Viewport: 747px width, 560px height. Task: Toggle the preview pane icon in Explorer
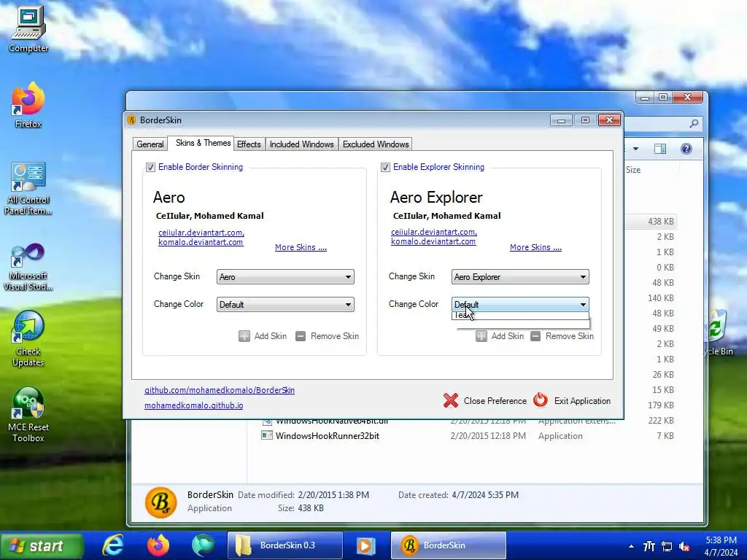pyautogui.click(x=659, y=149)
